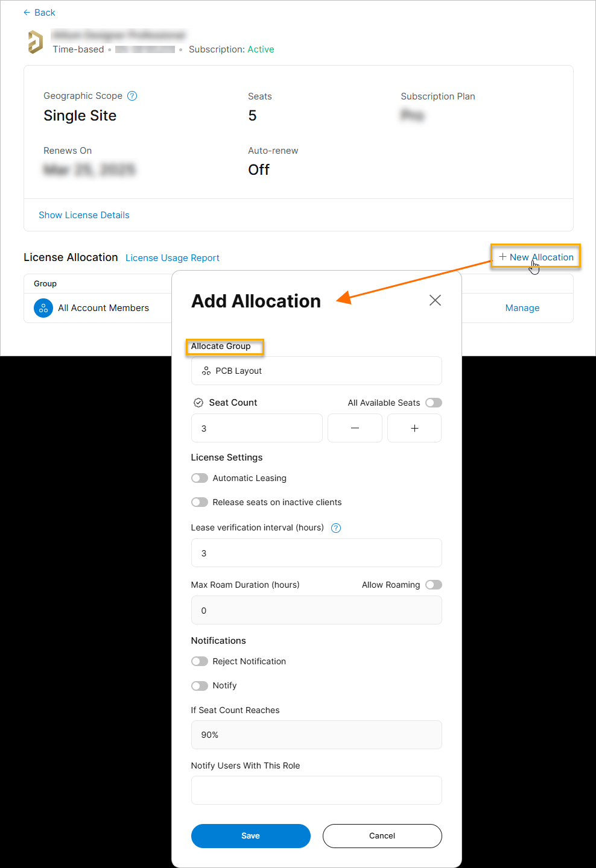Click the Geographic Scope help icon
This screenshot has height=868, width=596.
tap(133, 96)
